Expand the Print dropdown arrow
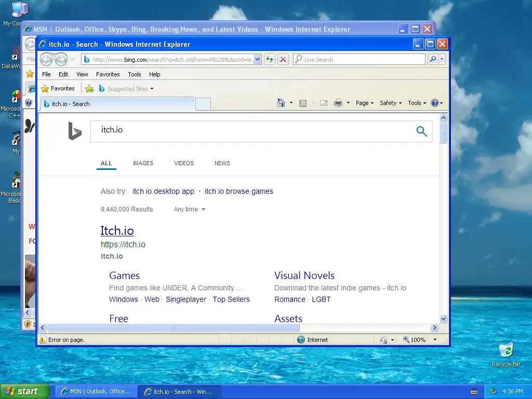532x399 pixels. pos(348,103)
